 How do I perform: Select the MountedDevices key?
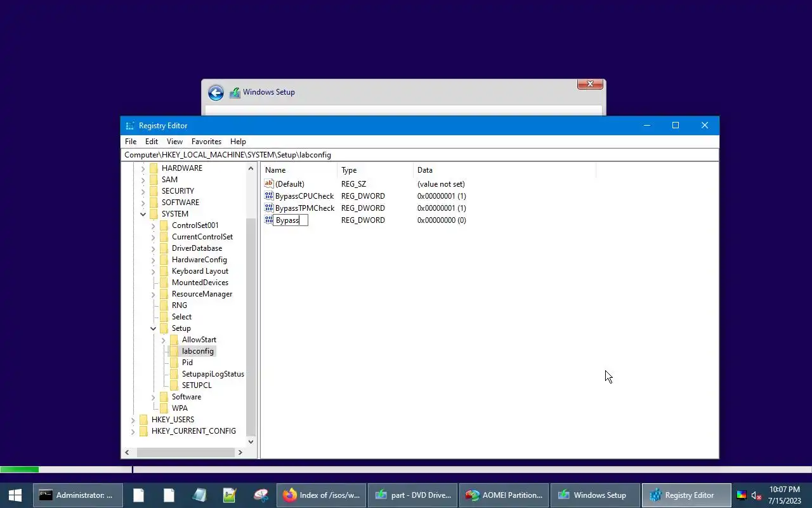tap(200, 283)
